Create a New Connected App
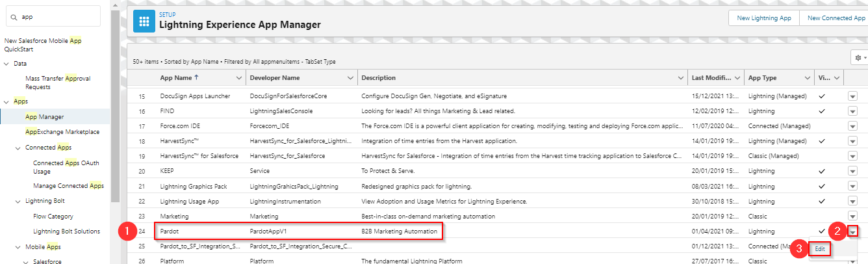868x264 pixels. point(836,18)
